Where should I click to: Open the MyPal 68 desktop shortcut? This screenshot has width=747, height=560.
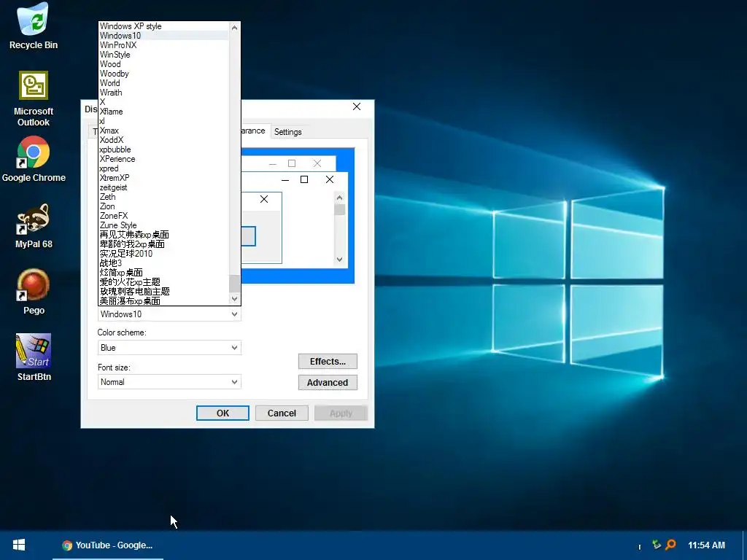pos(34,226)
